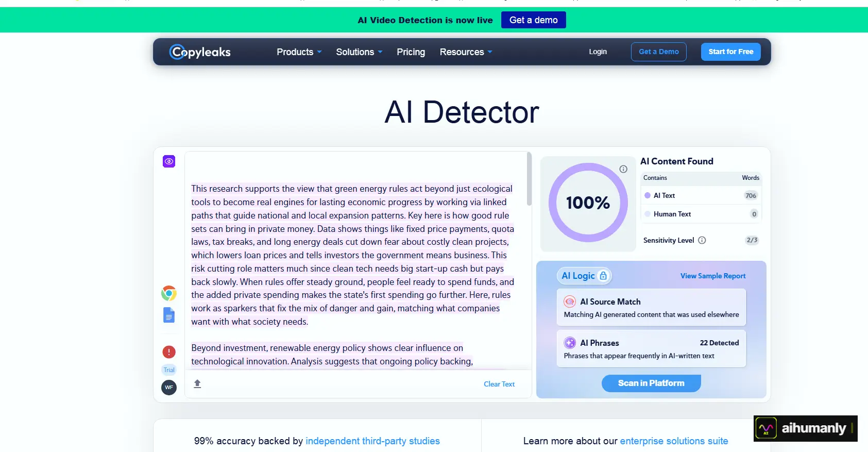
Task: Click the Login link
Action: 598,52
